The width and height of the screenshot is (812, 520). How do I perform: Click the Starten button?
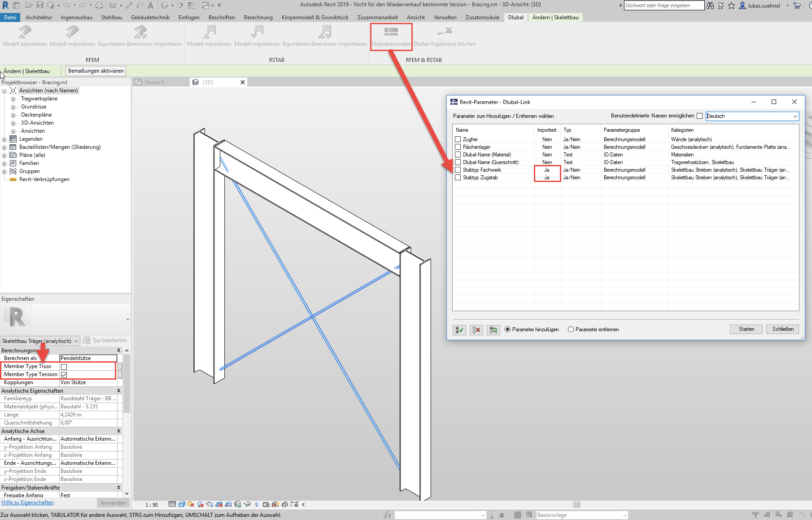[x=747, y=329]
